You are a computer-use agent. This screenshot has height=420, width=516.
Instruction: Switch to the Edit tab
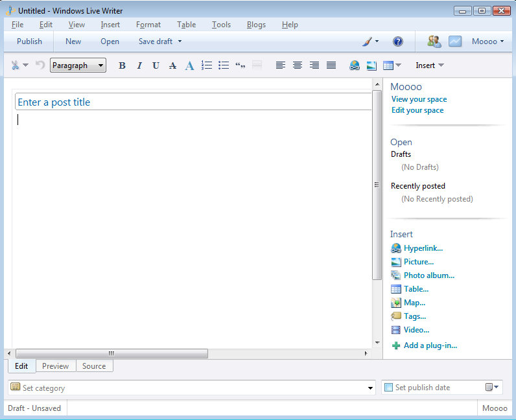click(21, 366)
